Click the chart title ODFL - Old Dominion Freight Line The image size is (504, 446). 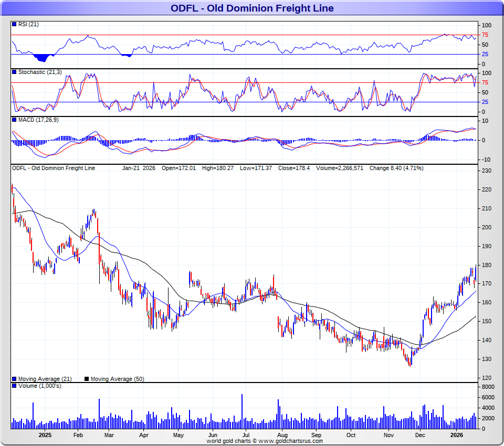(252, 8)
